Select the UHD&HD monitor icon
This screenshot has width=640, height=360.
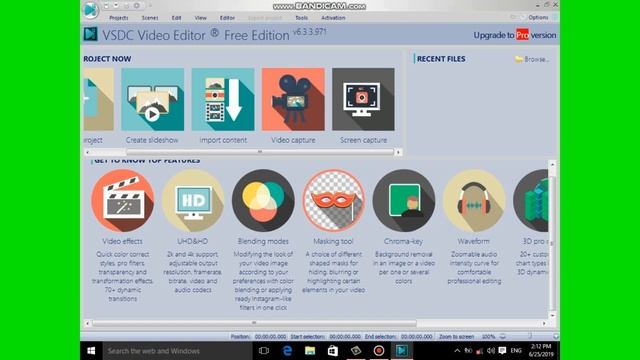[193, 200]
